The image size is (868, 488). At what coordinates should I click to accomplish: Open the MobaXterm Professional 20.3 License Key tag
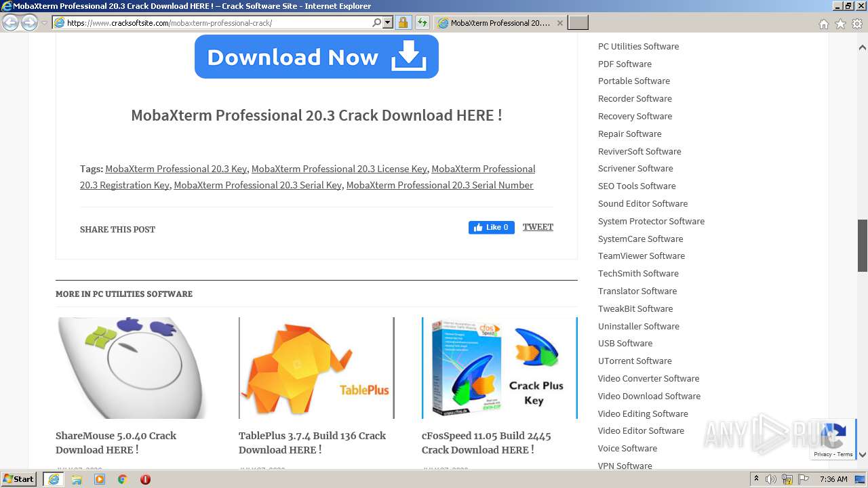click(339, 169)
